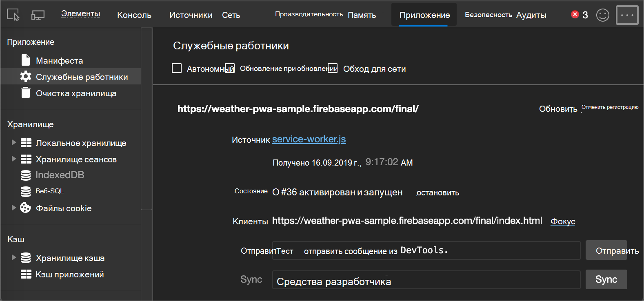Click the red error count icon
Viewport: 644px width, 301px height.
tap(575, 15)
